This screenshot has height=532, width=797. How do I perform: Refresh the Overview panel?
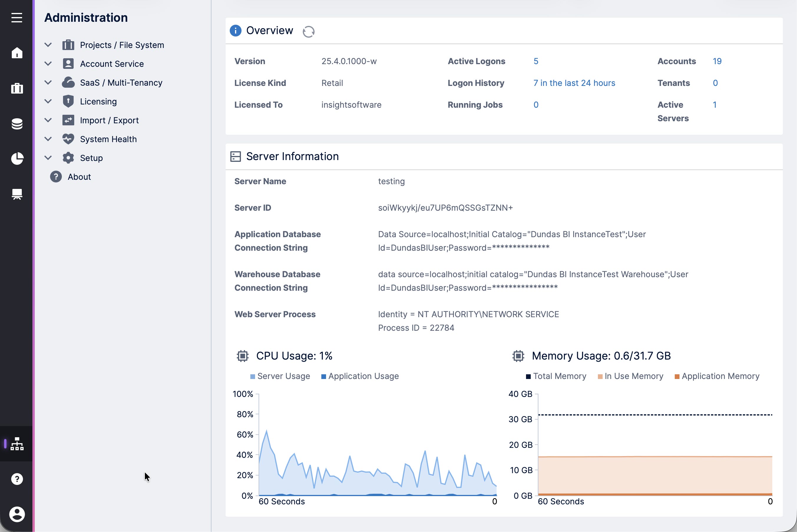(308, 31)
